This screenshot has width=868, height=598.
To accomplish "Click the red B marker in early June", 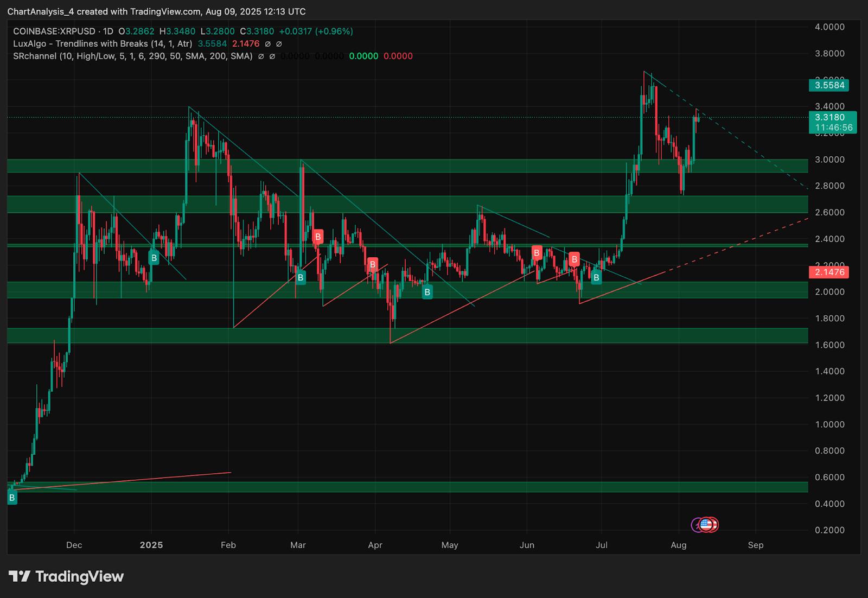I will 537,252.
